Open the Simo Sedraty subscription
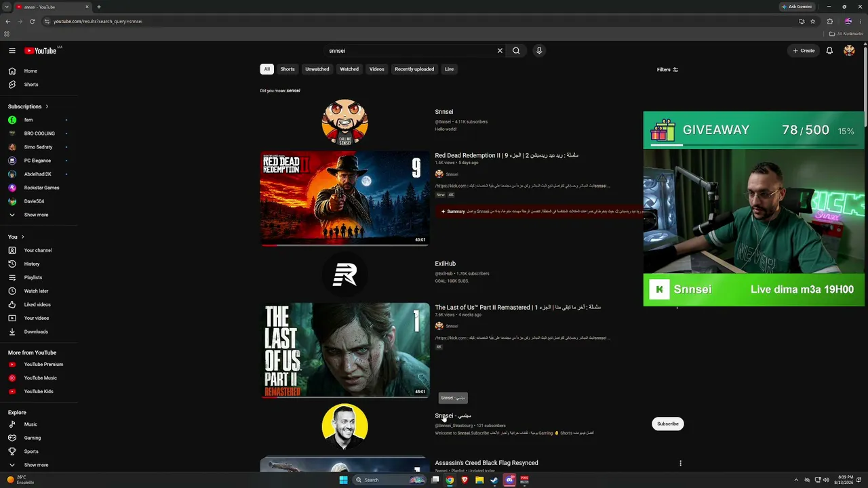This screenshot has height=488, width=868. click(39, 147)
